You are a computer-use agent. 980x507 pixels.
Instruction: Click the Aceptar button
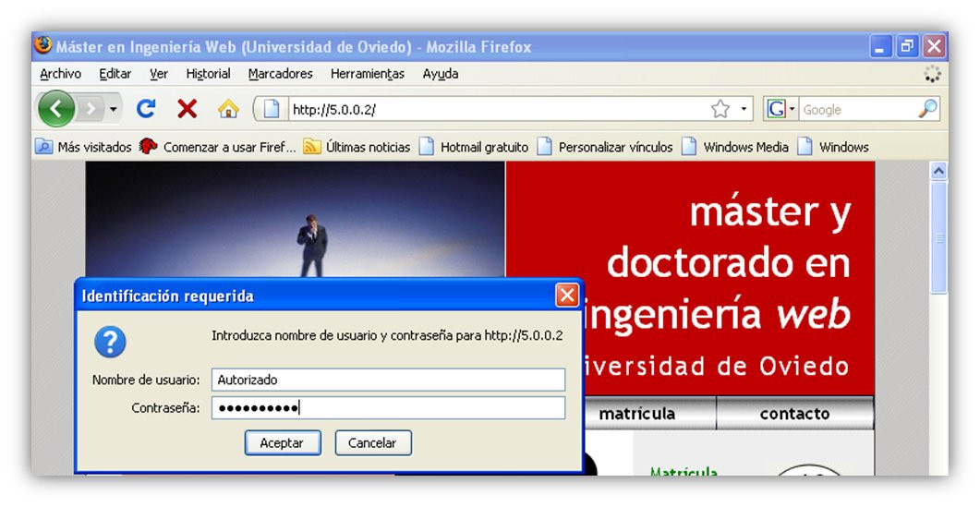283,442
